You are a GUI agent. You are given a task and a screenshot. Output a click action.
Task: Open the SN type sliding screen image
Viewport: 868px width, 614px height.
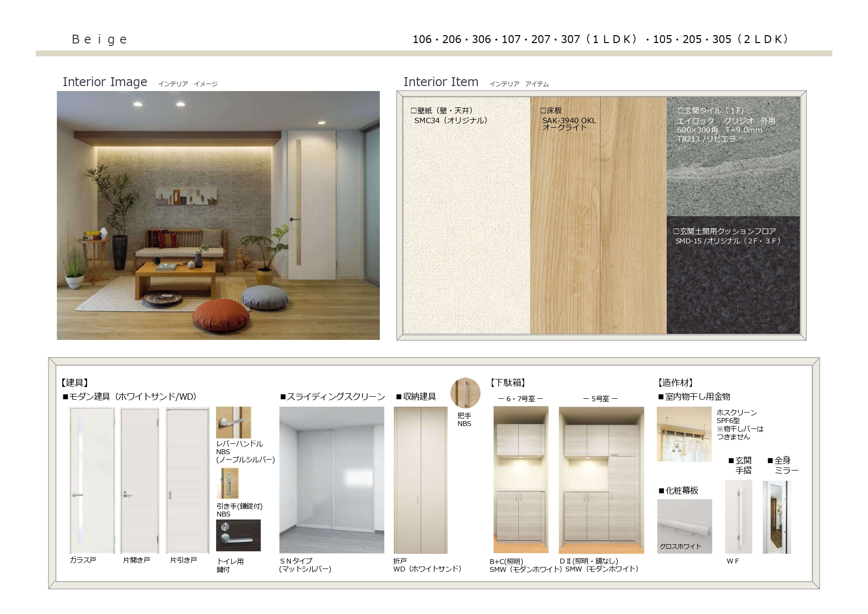(x=331, y=479)
